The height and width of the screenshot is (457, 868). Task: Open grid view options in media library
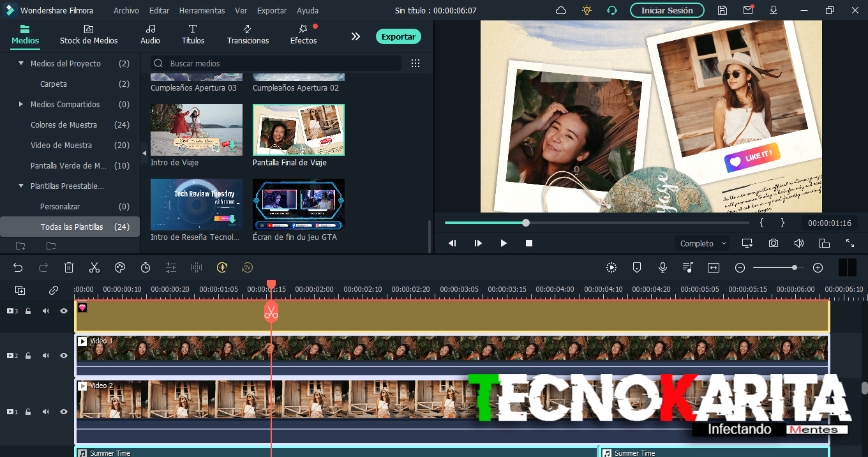tap(415, 63)
